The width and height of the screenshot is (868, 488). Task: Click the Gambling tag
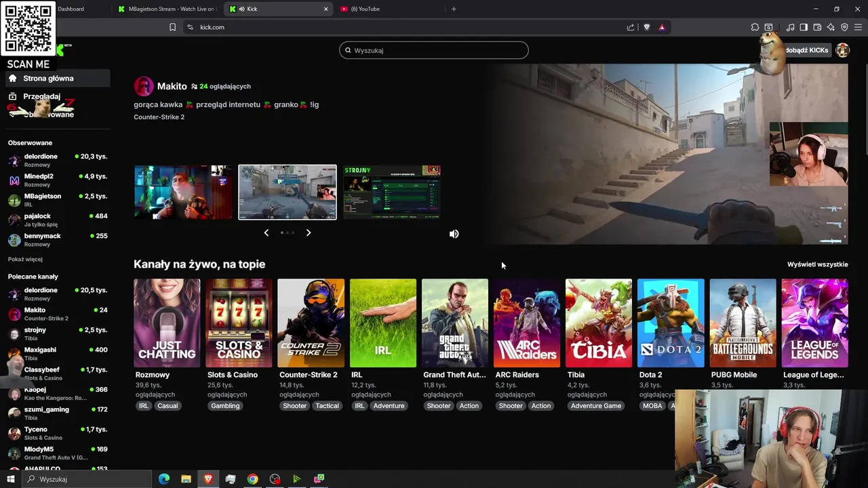pos(225,406)
